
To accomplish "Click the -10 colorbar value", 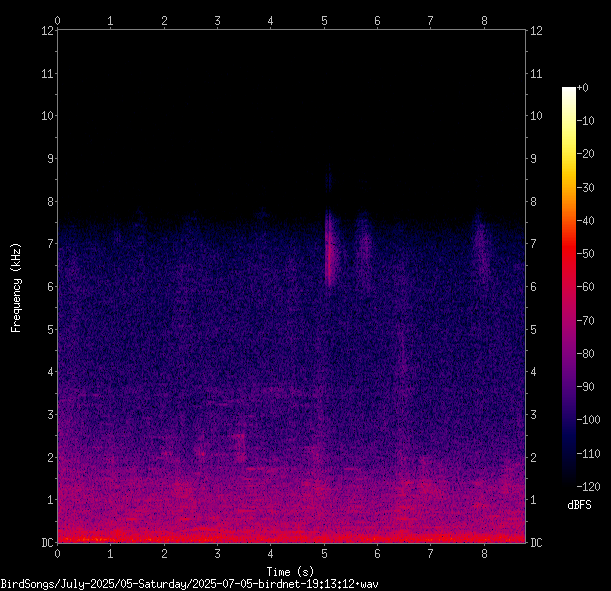I will tap(586, 121).
